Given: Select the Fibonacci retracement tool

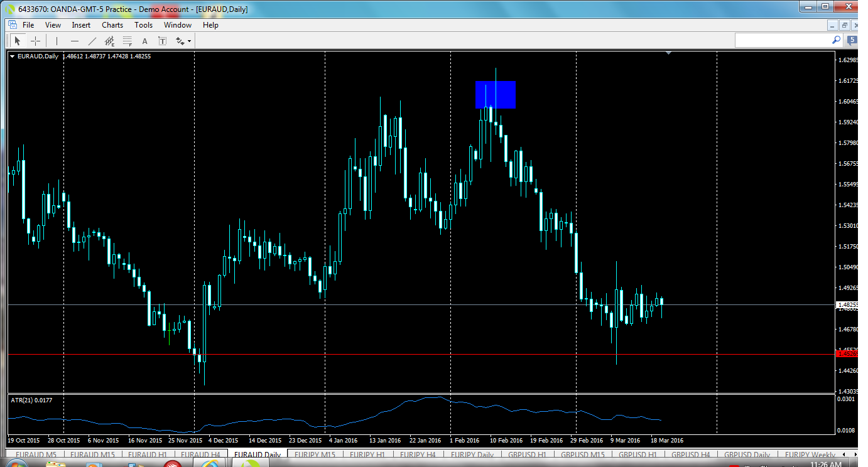Looking at the screenshot, I should pos(127,41).
